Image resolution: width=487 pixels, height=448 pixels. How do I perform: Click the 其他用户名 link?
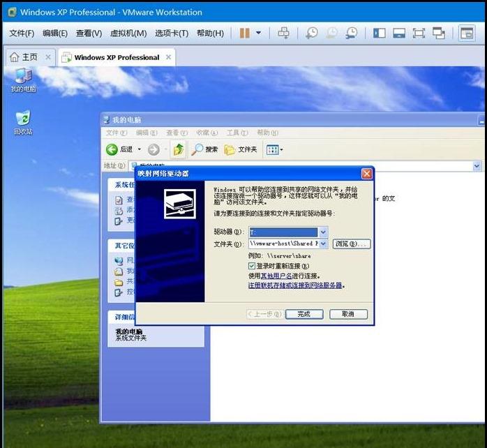[276, 276]
